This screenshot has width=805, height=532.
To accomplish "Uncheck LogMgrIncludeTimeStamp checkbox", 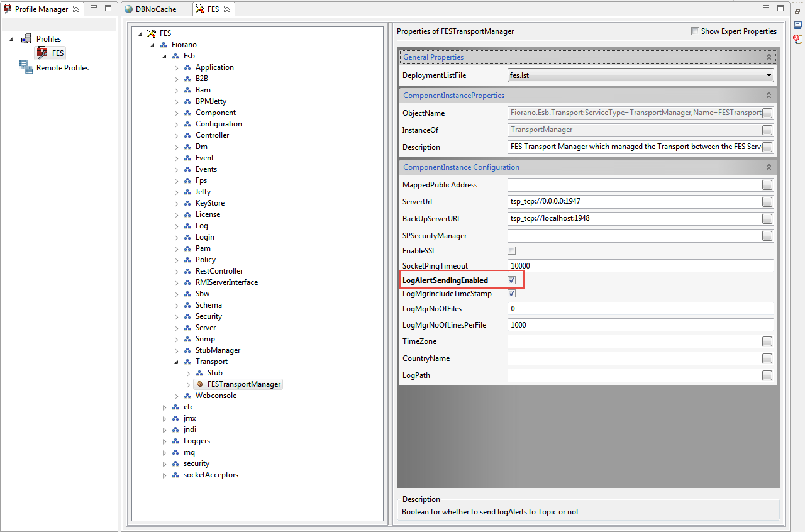I will coord(512,294).
